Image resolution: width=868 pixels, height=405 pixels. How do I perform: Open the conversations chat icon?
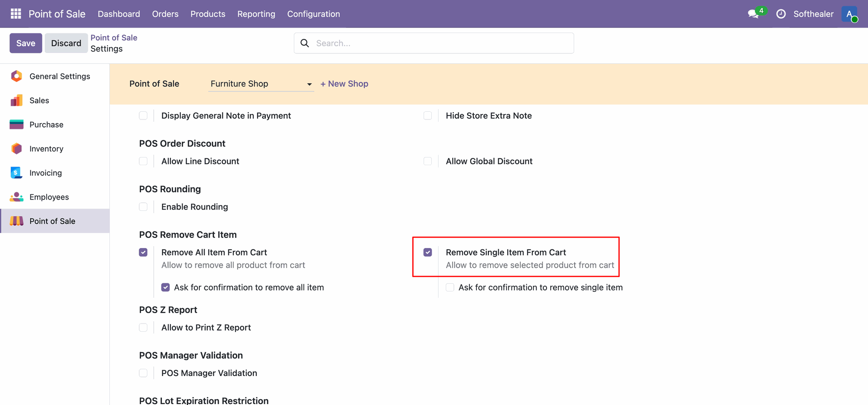point(753,14)
